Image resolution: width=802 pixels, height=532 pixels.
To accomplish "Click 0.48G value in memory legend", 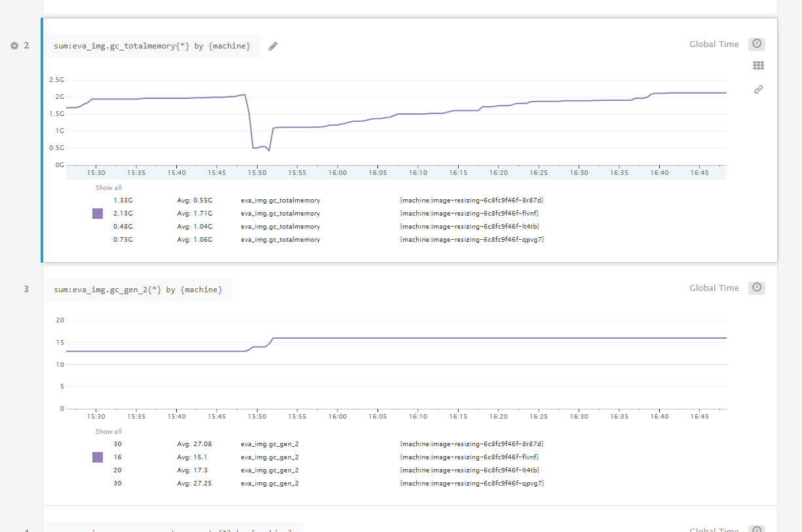I will tap(123, 227).
